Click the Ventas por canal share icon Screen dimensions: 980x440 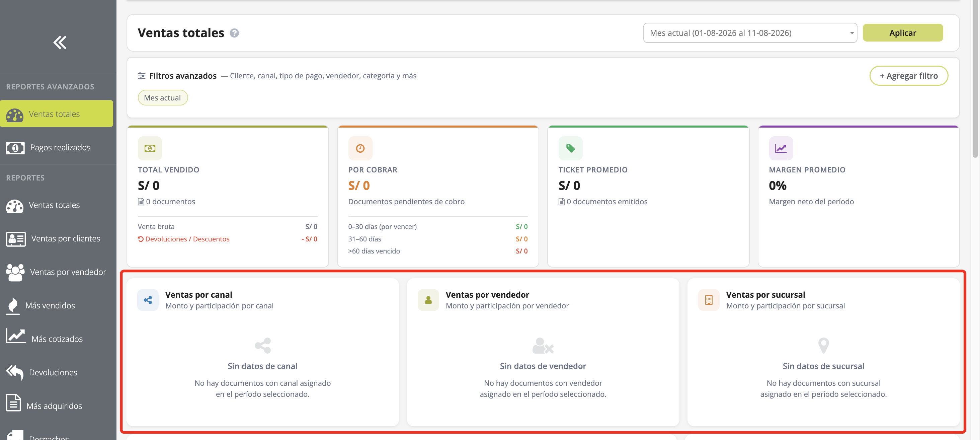[x=148, y=300]
